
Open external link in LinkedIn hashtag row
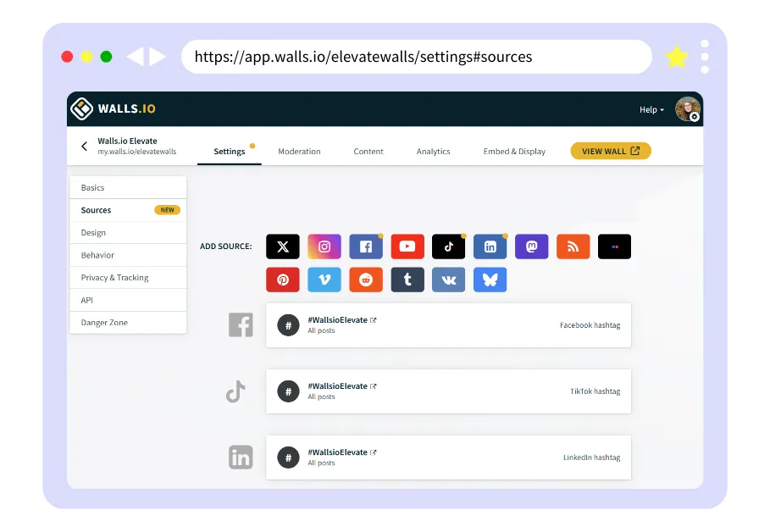[374, 452]
